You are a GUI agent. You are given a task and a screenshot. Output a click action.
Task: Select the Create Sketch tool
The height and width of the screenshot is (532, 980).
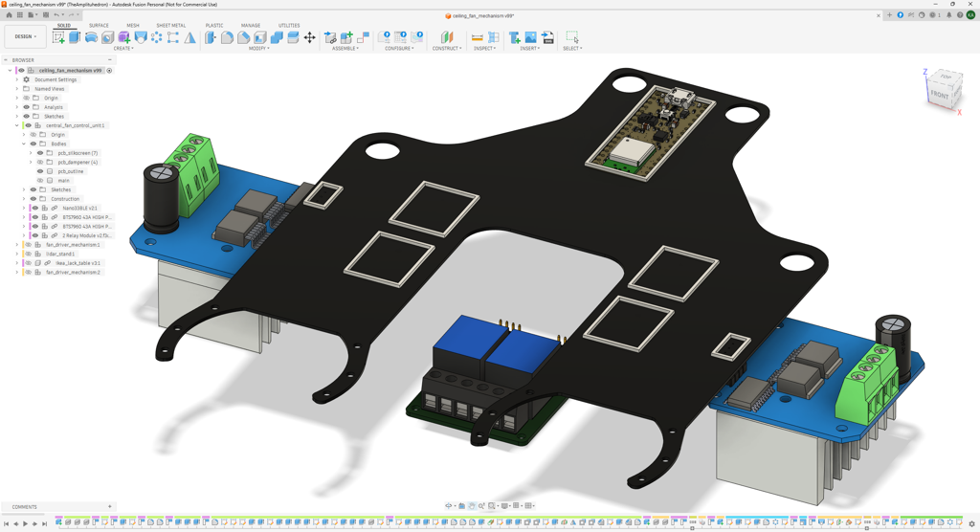coord(58,37)
